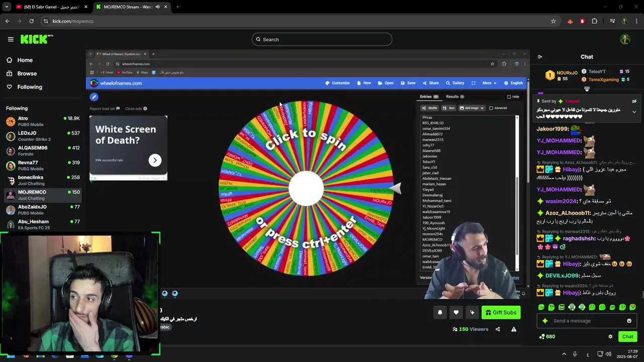Click the heart follow button
Viewport: 644px width, 362px height.
pos(456,312)
